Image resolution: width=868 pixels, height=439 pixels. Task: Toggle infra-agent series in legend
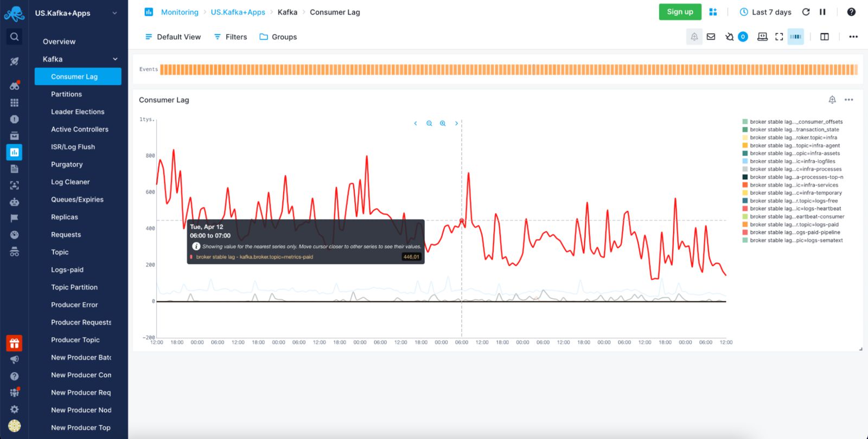coord(790,145)
